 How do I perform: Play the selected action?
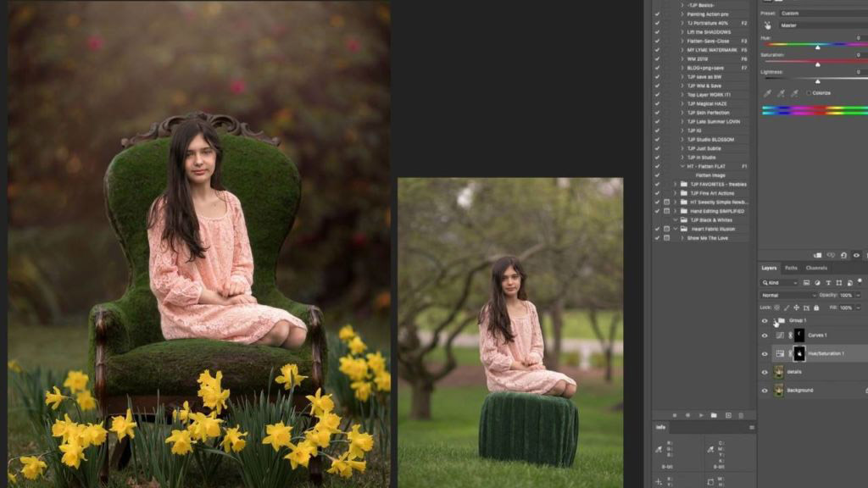701,415
